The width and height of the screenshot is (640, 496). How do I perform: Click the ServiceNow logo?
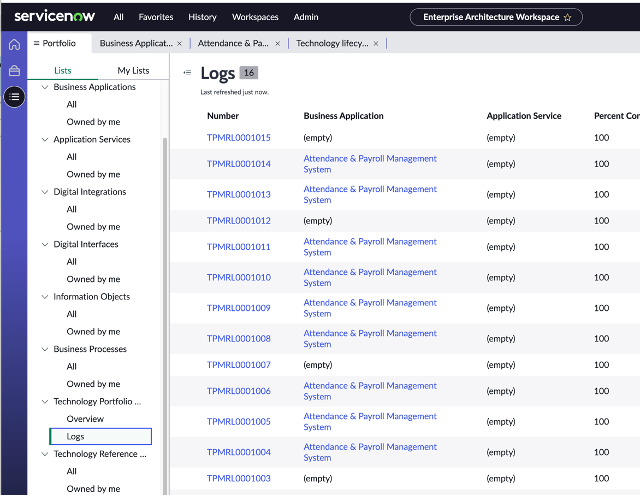point(55,16)
